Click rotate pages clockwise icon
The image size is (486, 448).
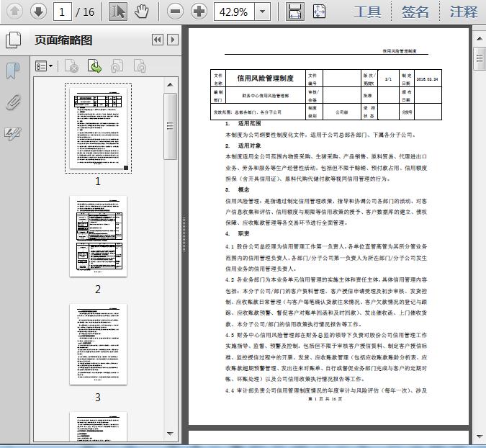coord(140,66)
